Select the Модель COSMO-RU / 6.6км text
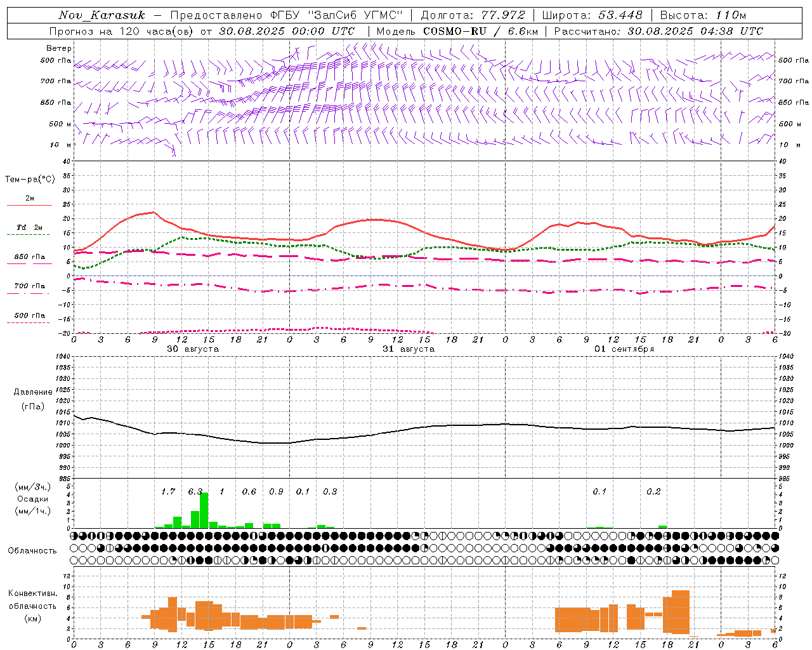 (457, 31)
